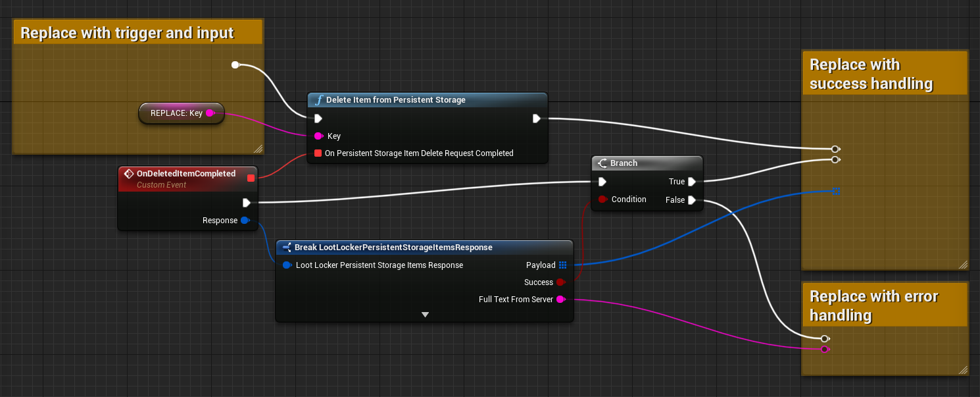Select the Delete Item from Persistent Storage title

(x=395, y=100)
